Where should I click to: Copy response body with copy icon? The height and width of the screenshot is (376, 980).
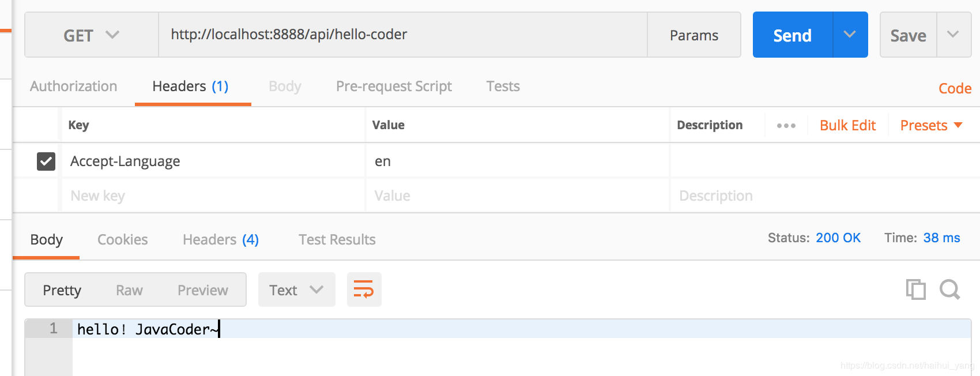[x=915, y=289]
